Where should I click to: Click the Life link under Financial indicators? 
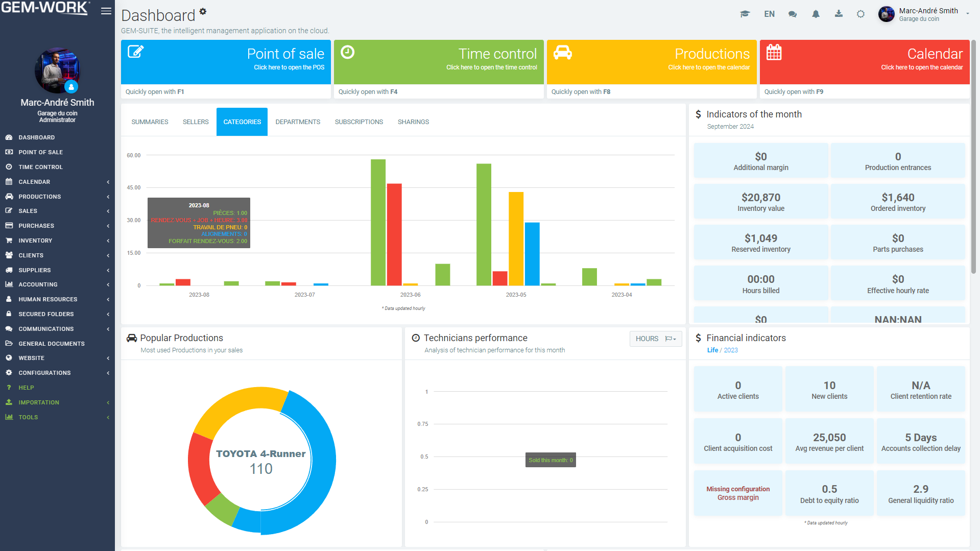coord(712,350)
